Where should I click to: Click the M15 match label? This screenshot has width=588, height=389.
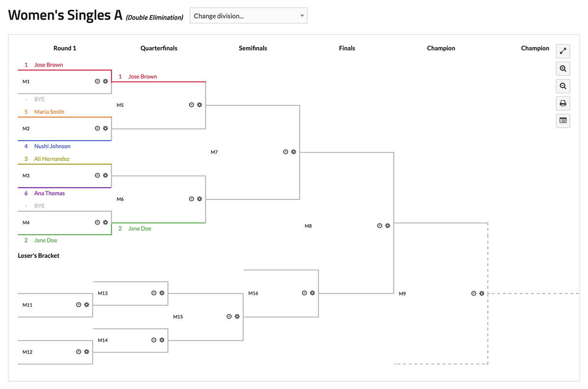[x=178, y=316]
